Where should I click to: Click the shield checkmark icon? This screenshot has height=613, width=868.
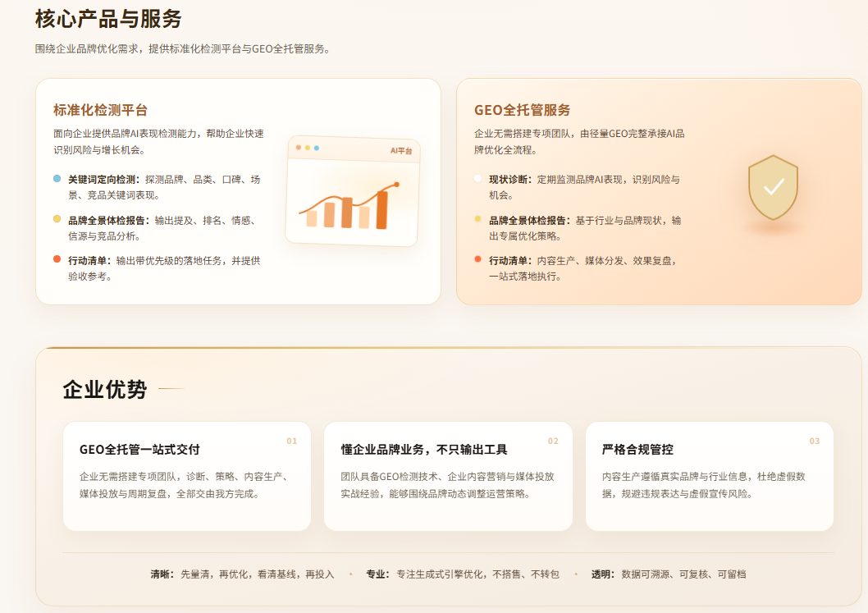tap(774, 187)
